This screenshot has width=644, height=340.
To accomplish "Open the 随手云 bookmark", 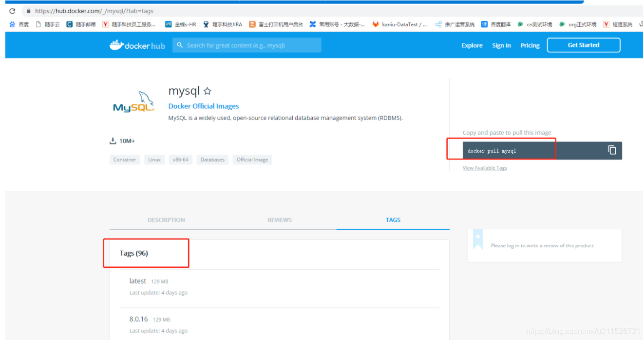I will (47, 24).
